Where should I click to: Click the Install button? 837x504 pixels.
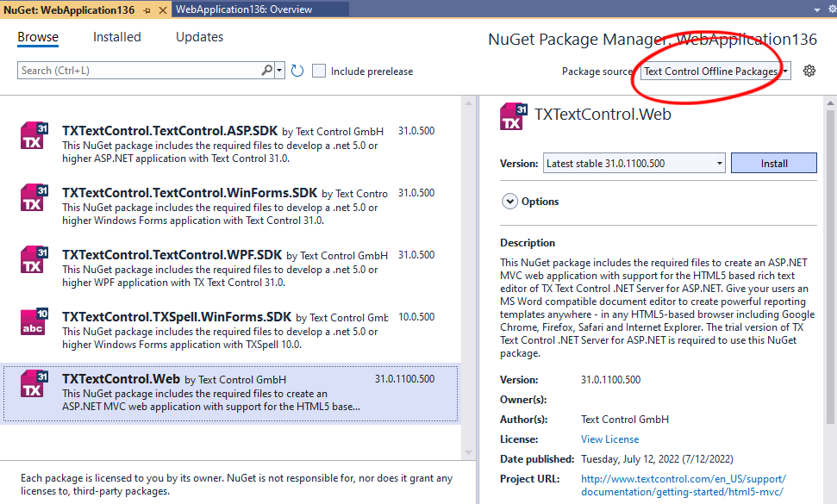click(773, 163)
